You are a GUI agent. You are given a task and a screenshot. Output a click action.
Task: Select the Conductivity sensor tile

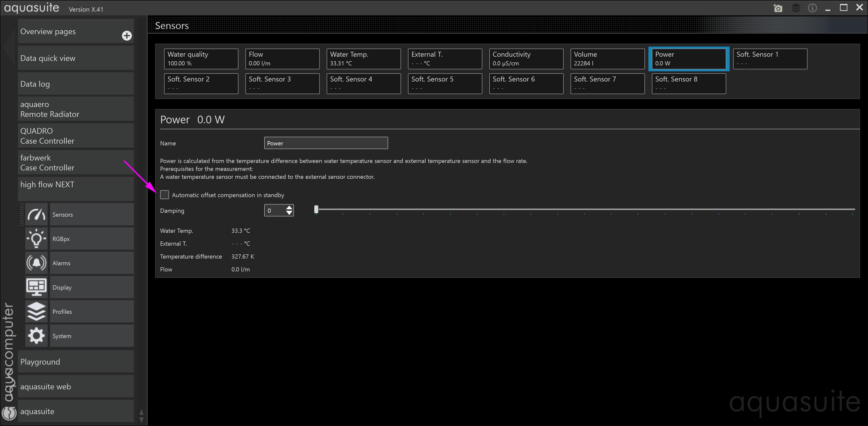coord(526,59)
